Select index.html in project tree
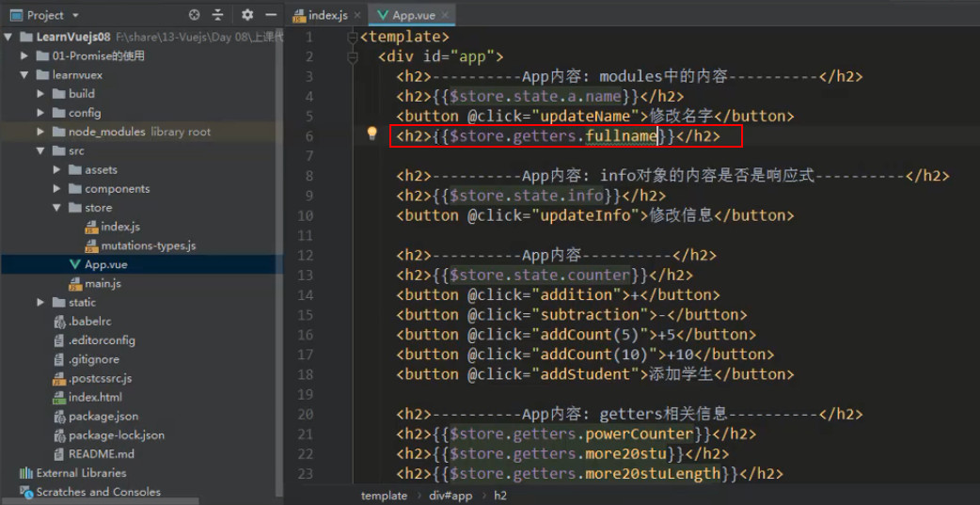Screen dimensions: 980x505 coord(95,398)
